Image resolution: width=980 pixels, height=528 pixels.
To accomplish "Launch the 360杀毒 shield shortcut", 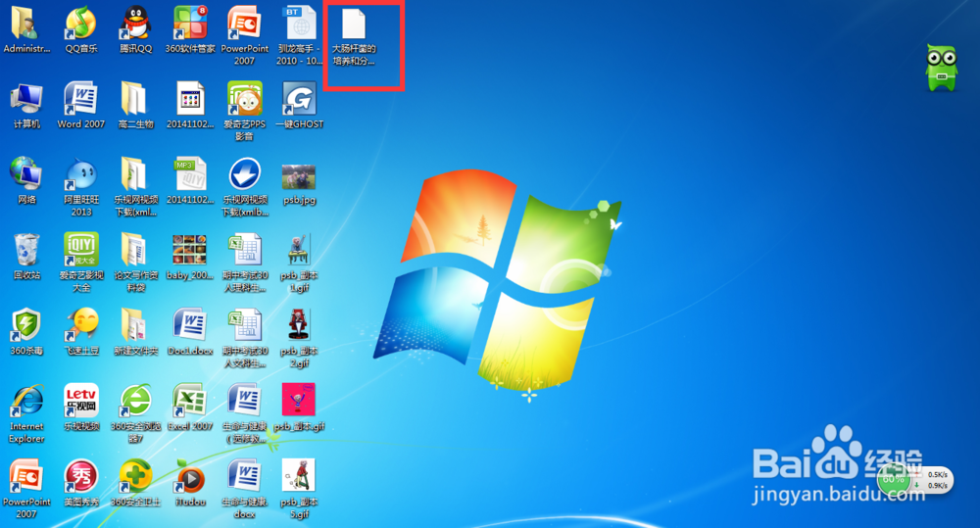I will click(25, 325).
